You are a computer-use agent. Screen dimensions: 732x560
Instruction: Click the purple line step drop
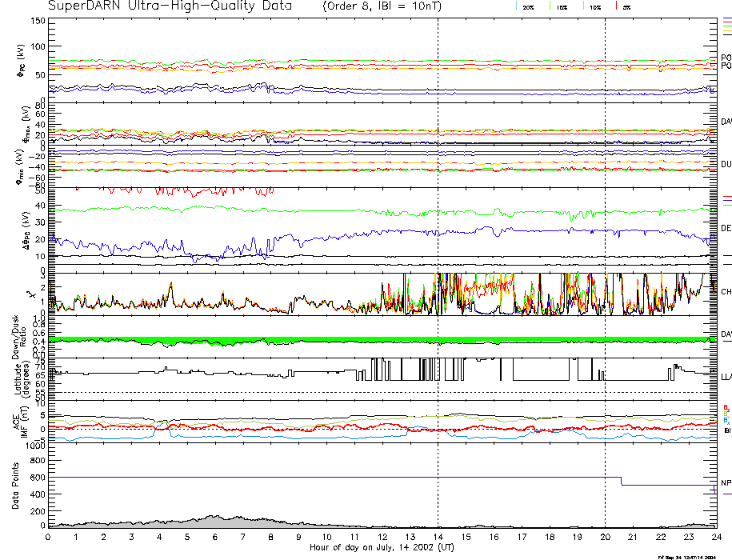(622, 481)
